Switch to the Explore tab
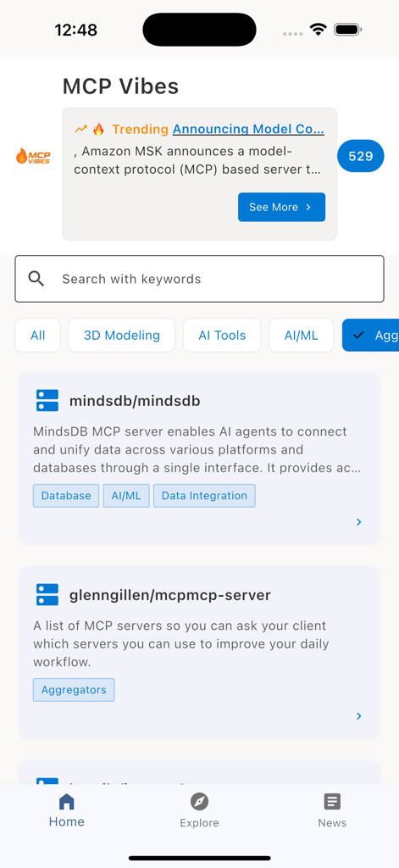399x868 pixels. click(199, 810)
